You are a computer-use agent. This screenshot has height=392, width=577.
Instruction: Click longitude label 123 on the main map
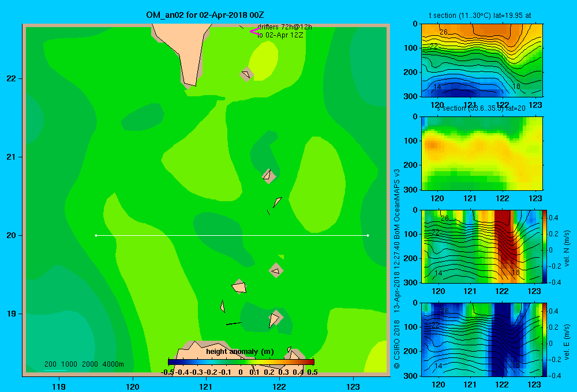click(353, 386)
